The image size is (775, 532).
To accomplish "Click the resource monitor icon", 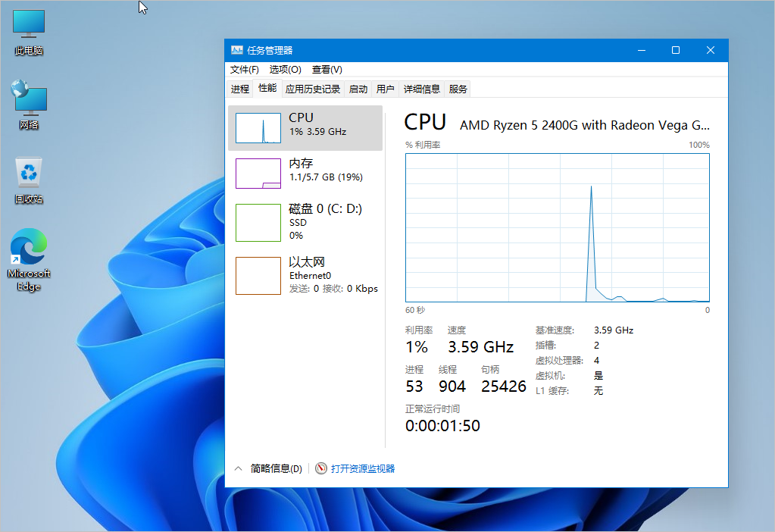I will (x=321, y=468).
